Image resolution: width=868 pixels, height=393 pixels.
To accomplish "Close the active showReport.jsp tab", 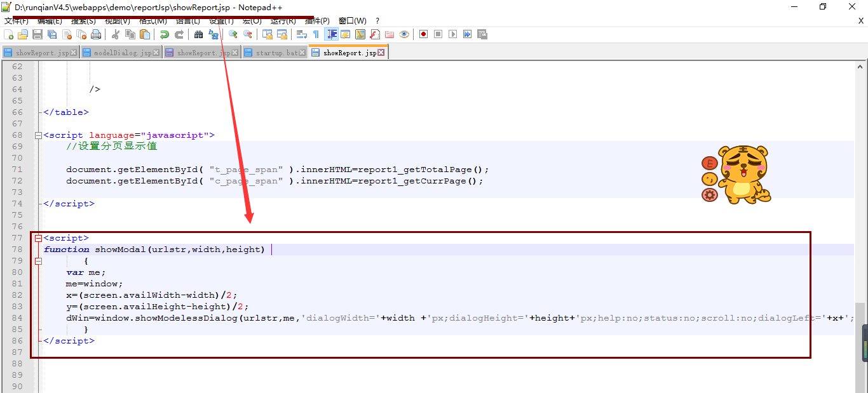I will click(x=381, y=53).
